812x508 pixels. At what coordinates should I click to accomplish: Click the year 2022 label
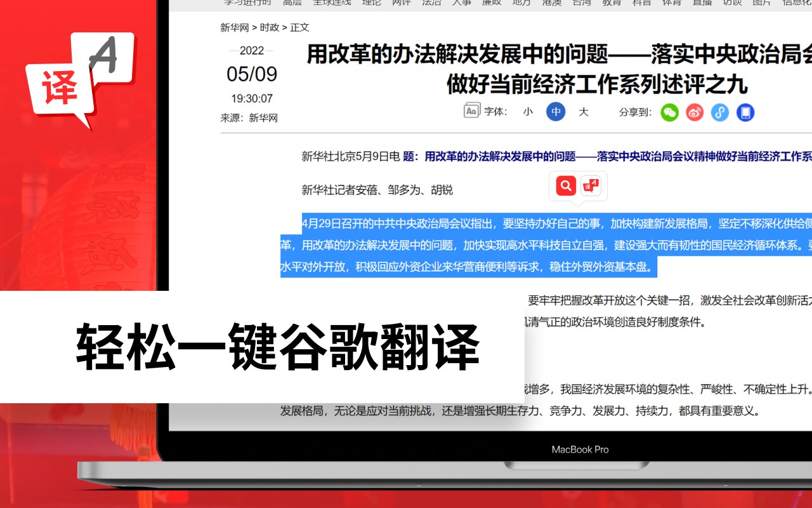click(252, 51)
